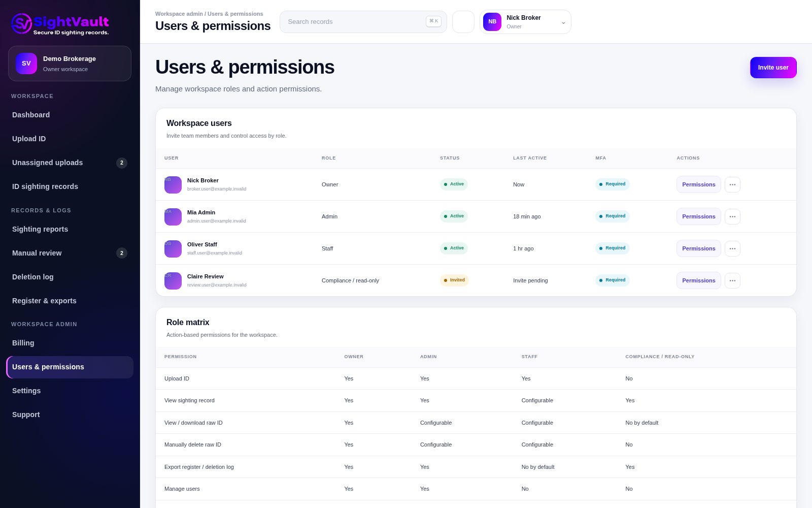
Task: Click the Users & permissions breadcrumb
Action: pos(235,14)
